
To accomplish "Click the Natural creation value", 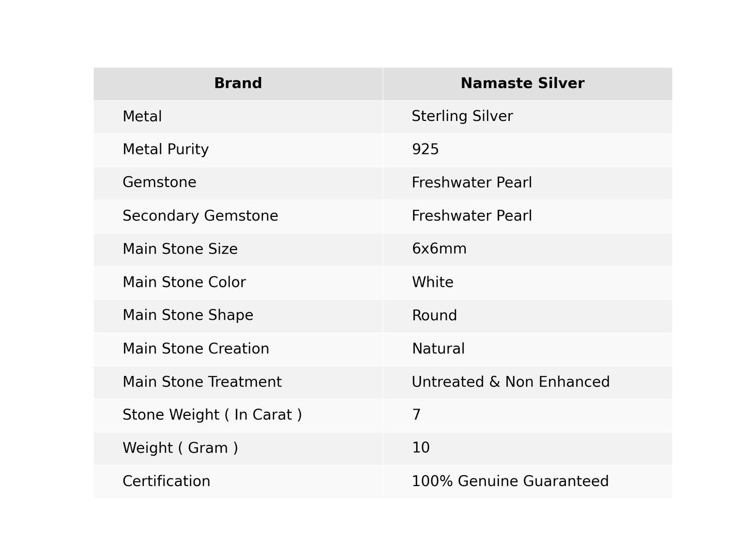I will [438, 349].
